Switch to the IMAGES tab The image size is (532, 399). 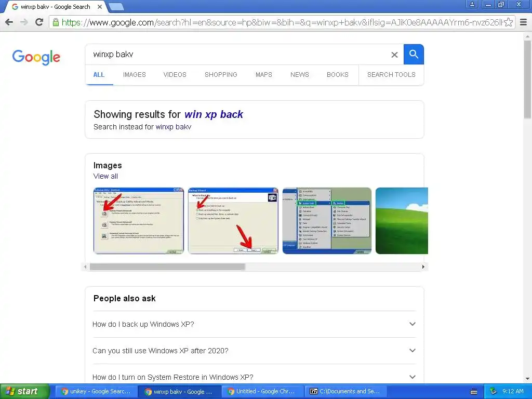pos(135,75)
